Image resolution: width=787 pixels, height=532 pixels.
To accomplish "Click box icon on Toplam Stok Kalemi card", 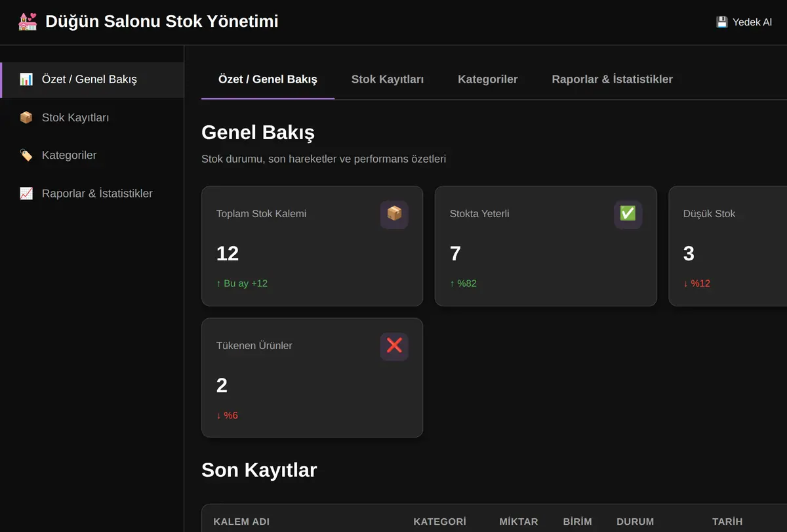I will point(394,215).
